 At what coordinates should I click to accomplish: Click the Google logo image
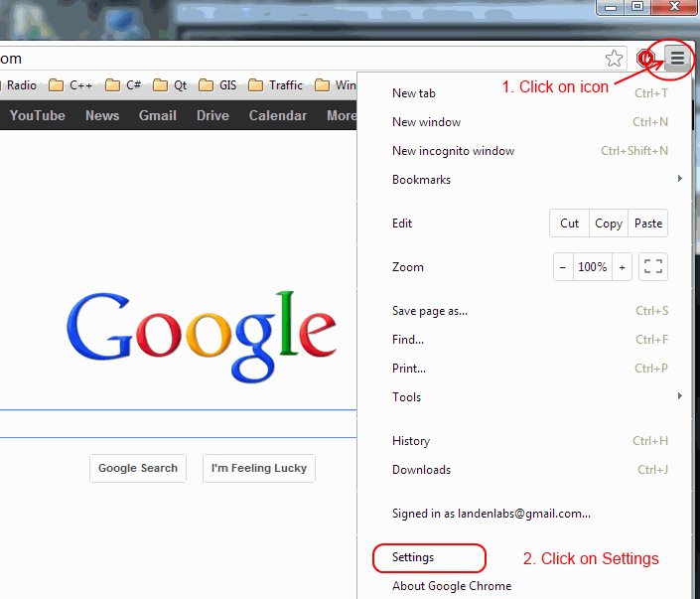(202, 337)
